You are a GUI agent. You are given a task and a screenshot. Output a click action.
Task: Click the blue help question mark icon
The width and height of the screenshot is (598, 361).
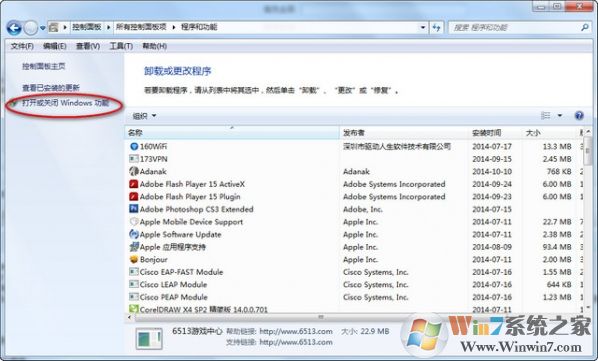point(579,116)
